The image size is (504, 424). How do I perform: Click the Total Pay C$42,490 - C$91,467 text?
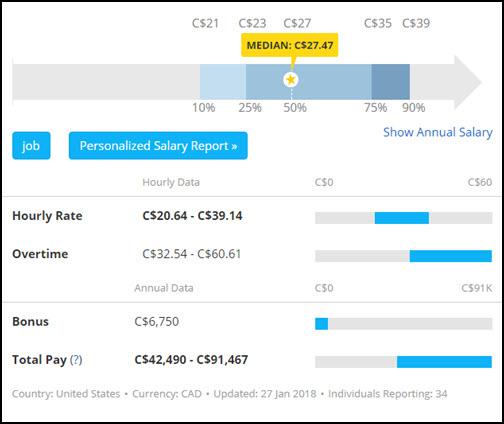point(191,360)
